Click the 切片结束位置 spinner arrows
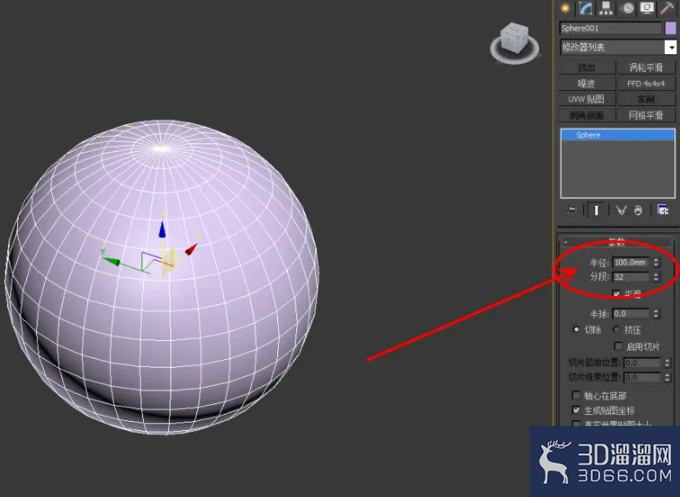 point(667,377)
